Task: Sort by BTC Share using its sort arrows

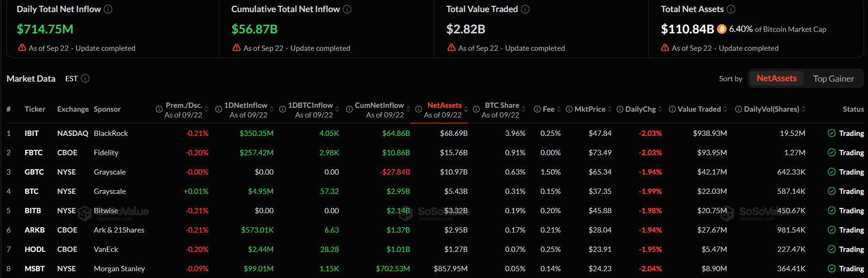Action: click(x=524, y=109)
